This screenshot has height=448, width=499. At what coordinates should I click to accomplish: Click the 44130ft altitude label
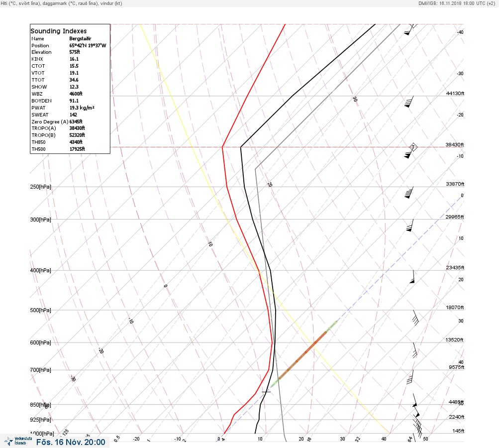point(455,93)
